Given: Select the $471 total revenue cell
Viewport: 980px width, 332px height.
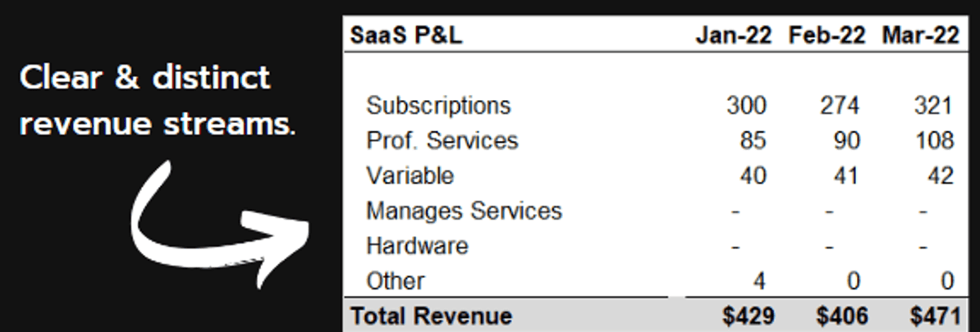Looking at the screenshot, I should pos(934,316).
